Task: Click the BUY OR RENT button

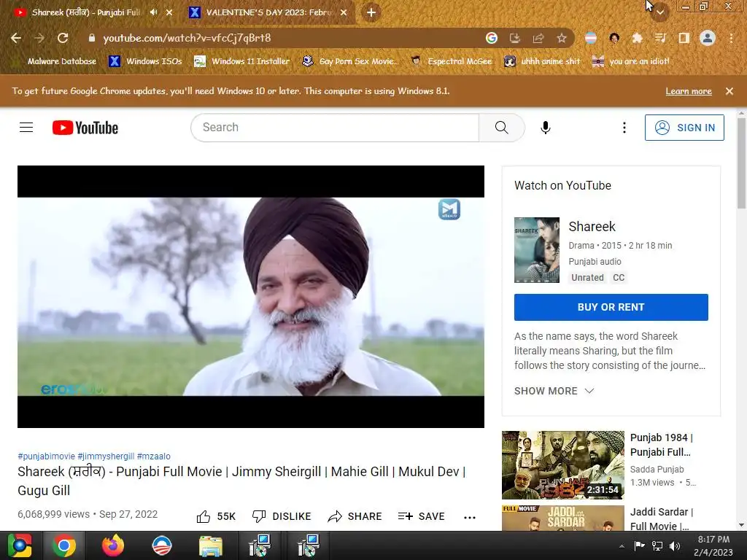Action: click(611, 307)
